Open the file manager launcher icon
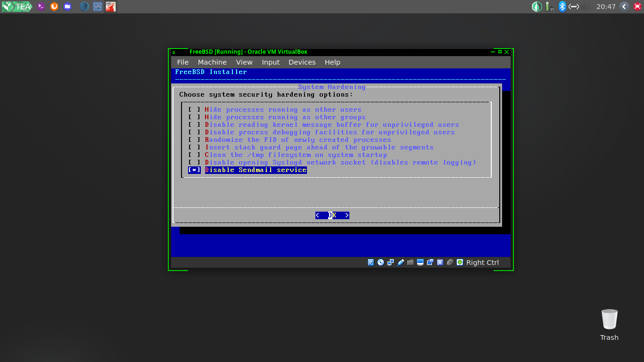Screen dimensions: 644x362 coord(67,7)
